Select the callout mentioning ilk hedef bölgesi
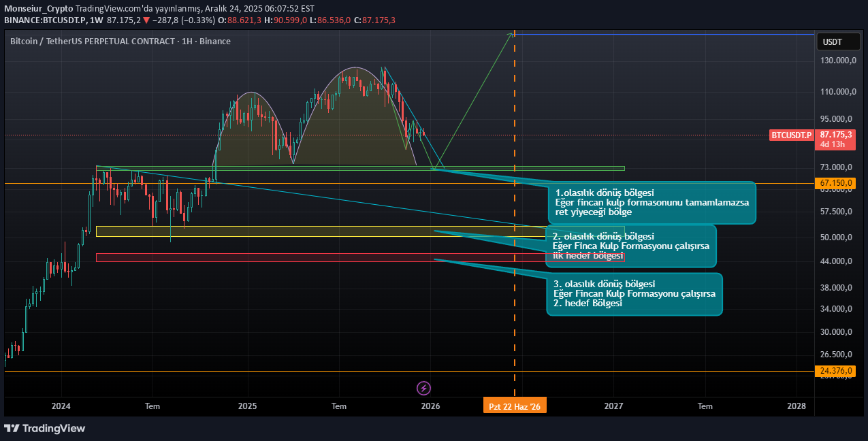This screenshot has width=868, height=441. tap(633, 246)
